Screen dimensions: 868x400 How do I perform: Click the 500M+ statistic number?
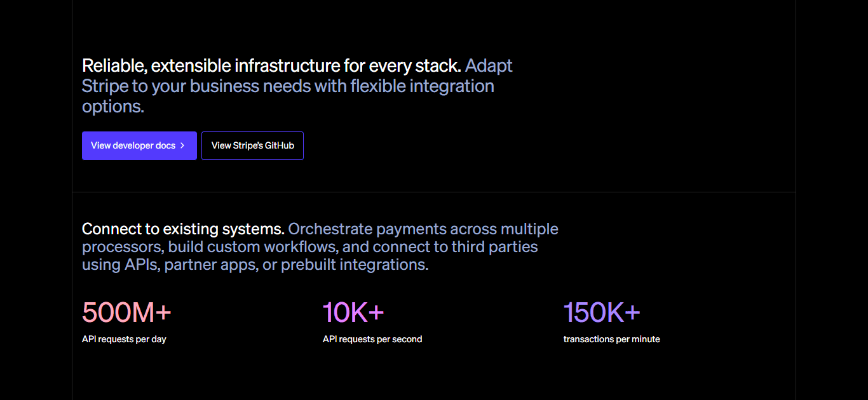tap(126, 312)
